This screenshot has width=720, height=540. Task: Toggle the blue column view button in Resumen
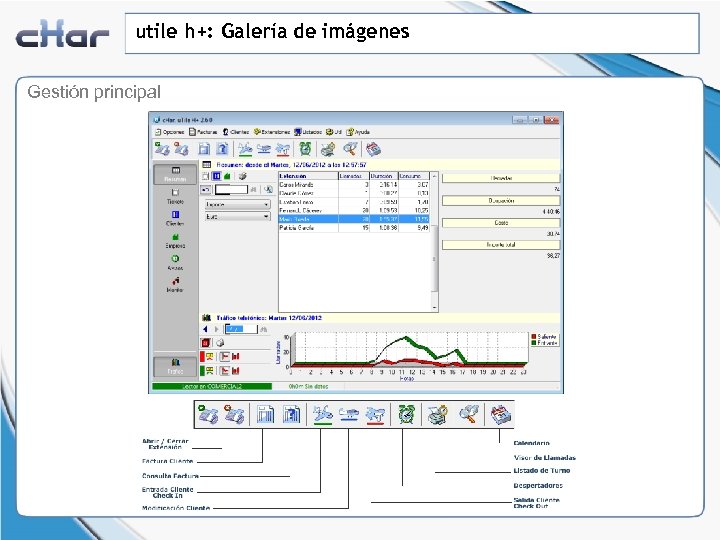pyautogui.click(x=216, y=176)
